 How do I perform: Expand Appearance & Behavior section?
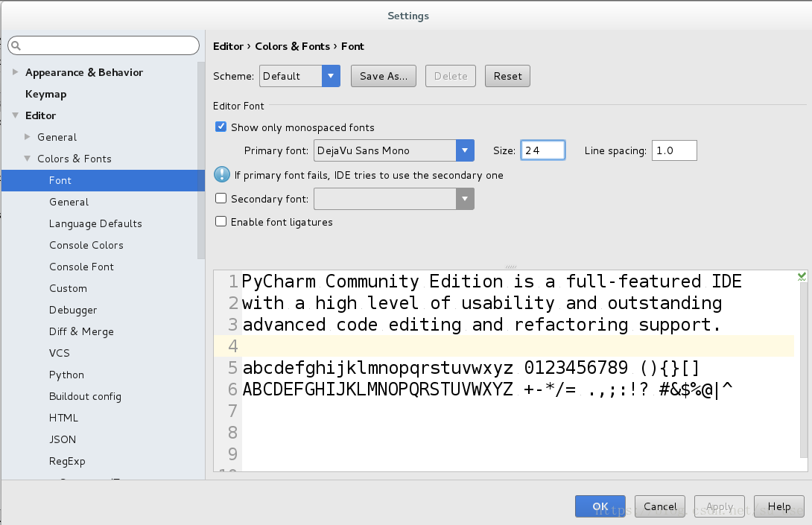coord(16,72)
